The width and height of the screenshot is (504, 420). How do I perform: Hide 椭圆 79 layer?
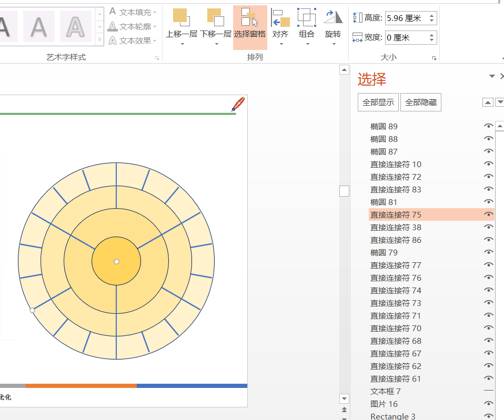click(488, 252)
